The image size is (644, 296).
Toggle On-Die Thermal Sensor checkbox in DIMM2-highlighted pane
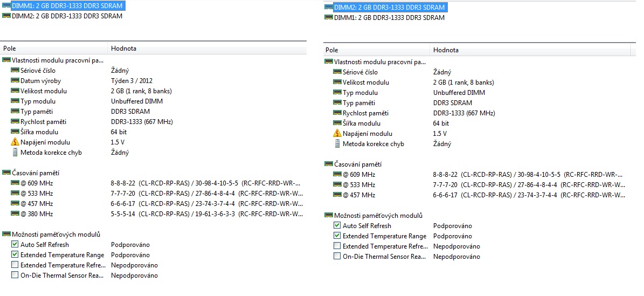click(x=337, y=257)
